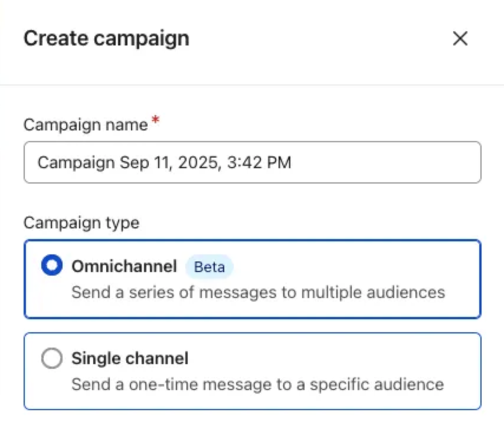504x432 pixels.
Task: Click the Omnichannel option label text
Action: [x=124, y=266]
